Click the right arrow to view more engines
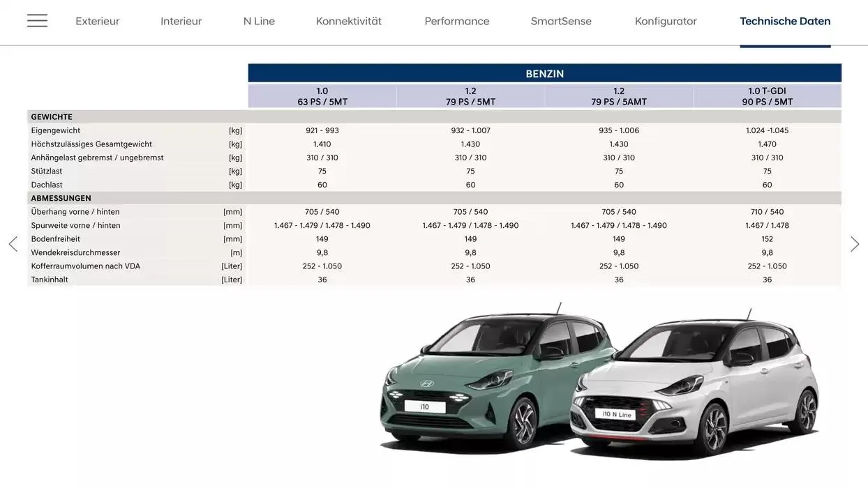The height and width of the screenshot is (488, 868). (855, 243)
